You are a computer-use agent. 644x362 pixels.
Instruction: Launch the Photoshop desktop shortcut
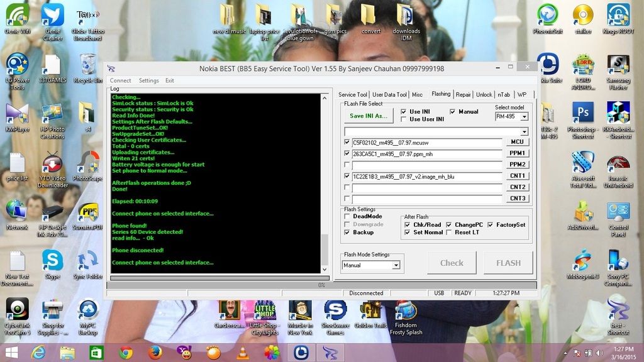(582, 114)
